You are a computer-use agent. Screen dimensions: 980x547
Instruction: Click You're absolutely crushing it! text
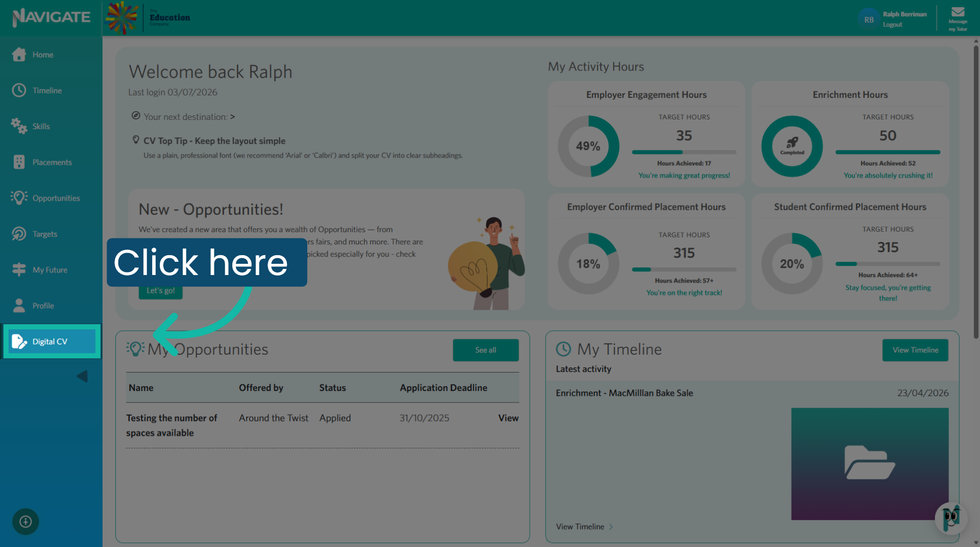[x=888, y=176]
